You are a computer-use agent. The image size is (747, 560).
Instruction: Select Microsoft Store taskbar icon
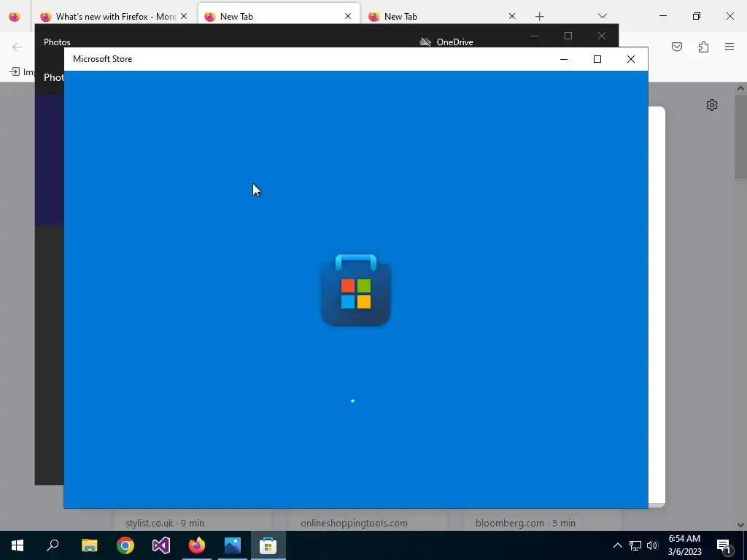(x=268, y=545)
